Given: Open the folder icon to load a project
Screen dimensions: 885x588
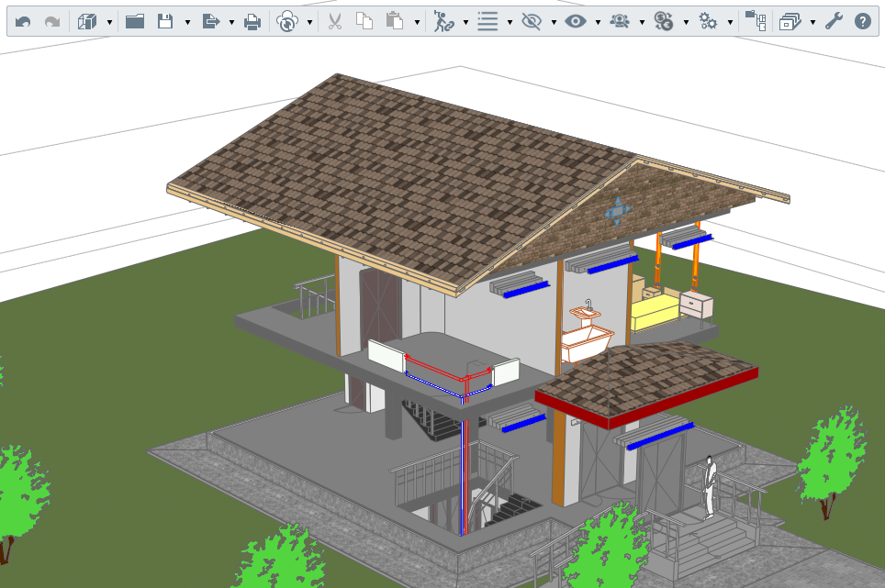Looking at the screenshot, I should pos(135,22).
